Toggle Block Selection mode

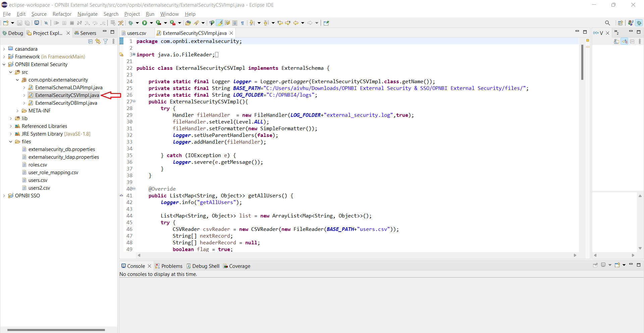[x=235, y=23]
